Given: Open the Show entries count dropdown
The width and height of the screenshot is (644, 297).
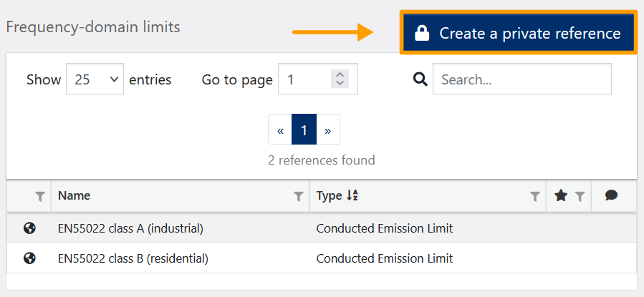Looking at the screenshot, I should 95,79.
